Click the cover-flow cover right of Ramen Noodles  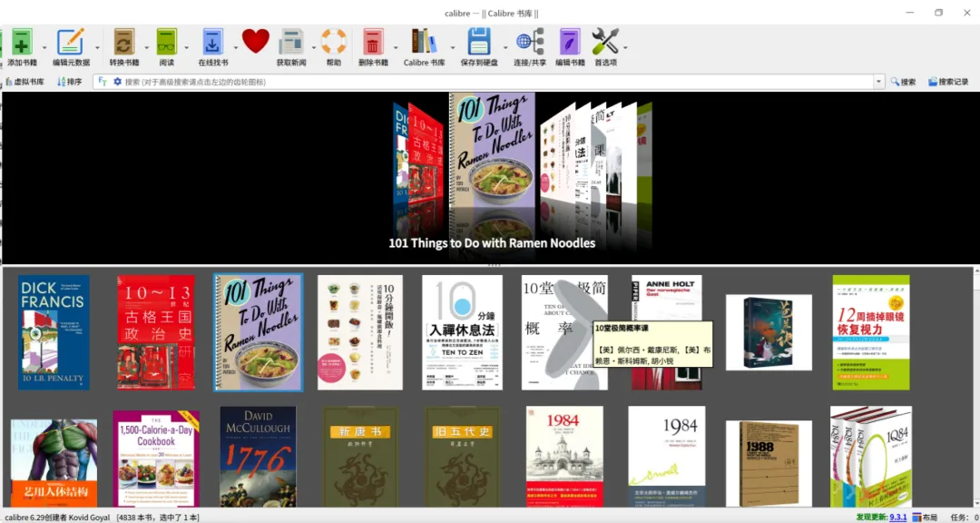click(x=557, y=153)
